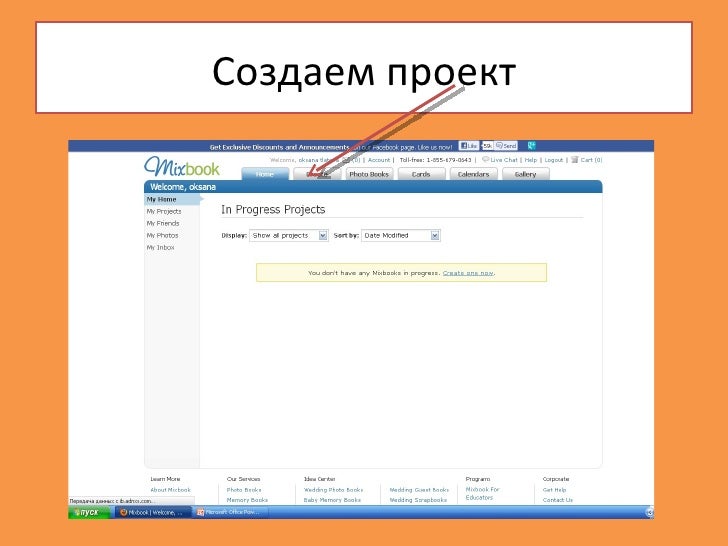Click the About Mixbook footer link
The image size is (728, 546).
[x=170, y=490]
